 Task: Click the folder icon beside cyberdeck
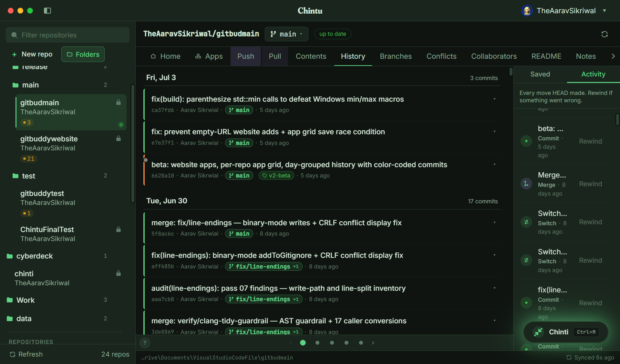[10, 256]
